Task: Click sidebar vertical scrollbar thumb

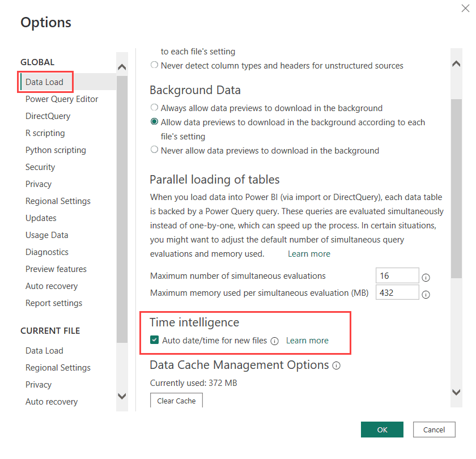Action: (x=122, y=210)
